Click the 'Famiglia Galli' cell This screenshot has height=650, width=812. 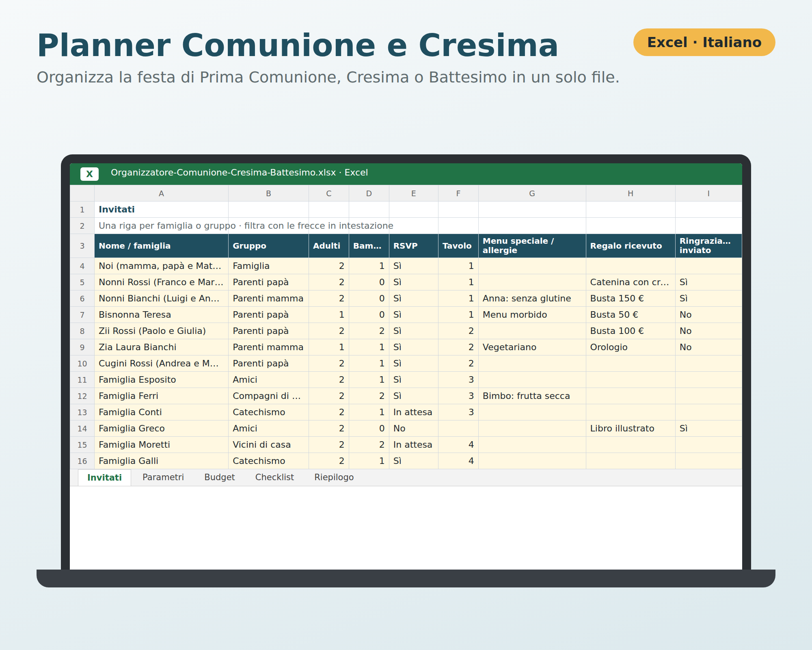point(161,461)
